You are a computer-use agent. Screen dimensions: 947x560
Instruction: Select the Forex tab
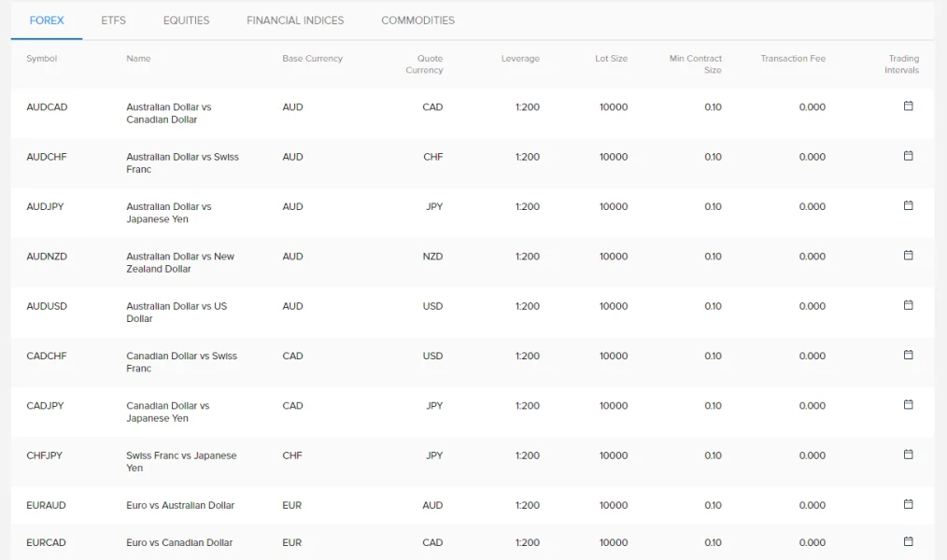click(47, 21)
